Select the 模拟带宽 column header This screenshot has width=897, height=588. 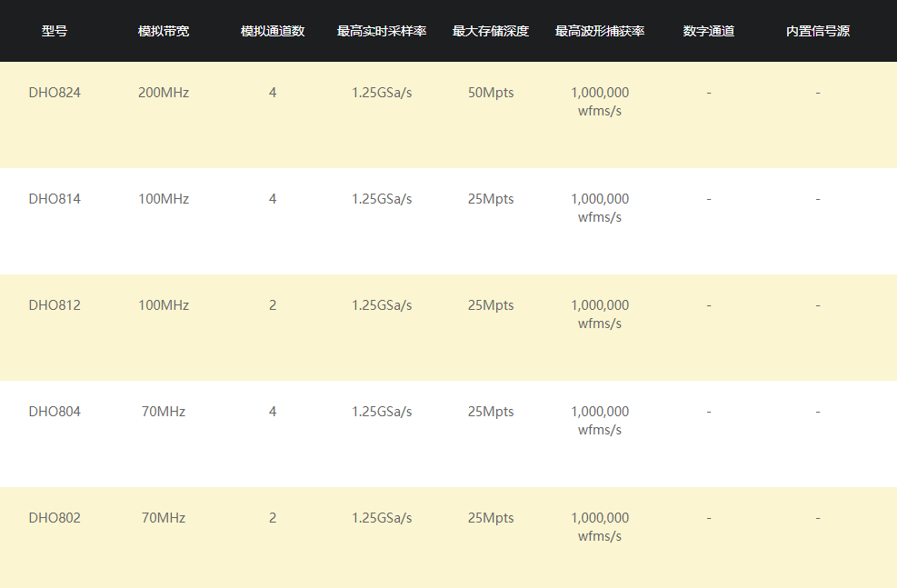[164, 31]
